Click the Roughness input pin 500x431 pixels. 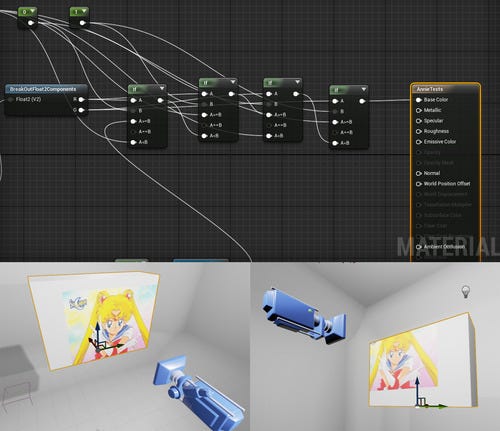click(419, 131)
